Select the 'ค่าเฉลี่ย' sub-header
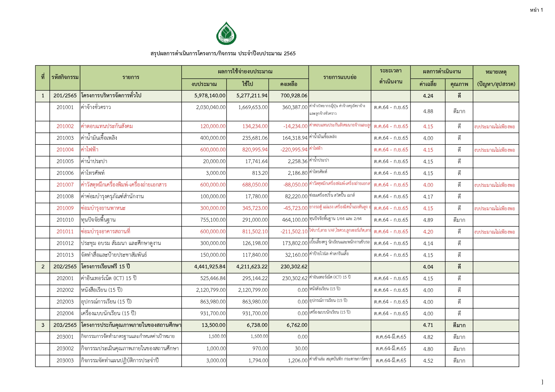This screenshot has height=392, width=555. pos(428,84)
